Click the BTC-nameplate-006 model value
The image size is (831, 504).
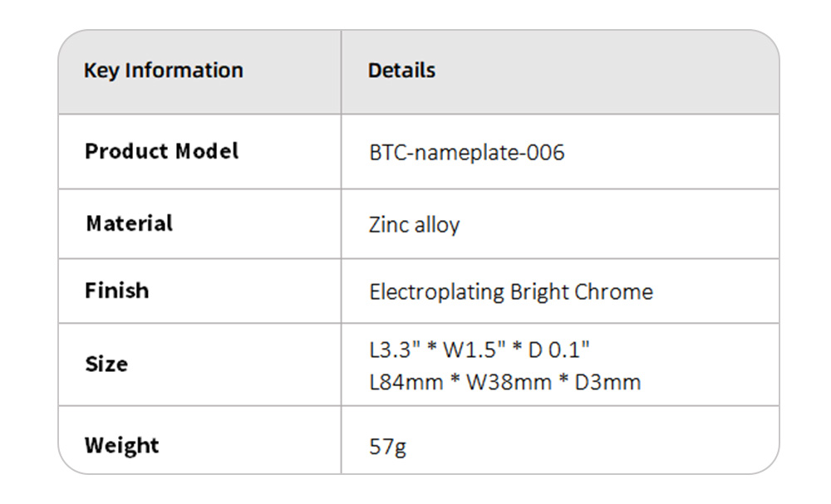466,153
